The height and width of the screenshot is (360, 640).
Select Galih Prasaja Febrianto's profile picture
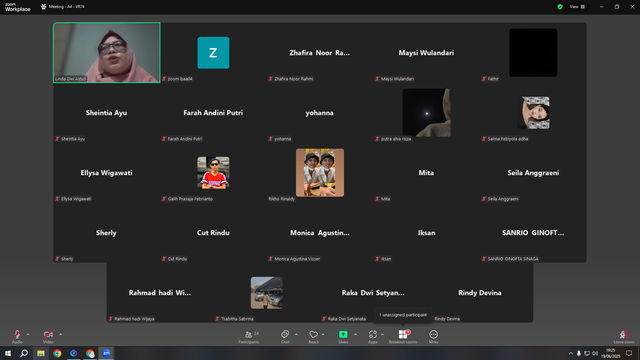coord(213,173)
